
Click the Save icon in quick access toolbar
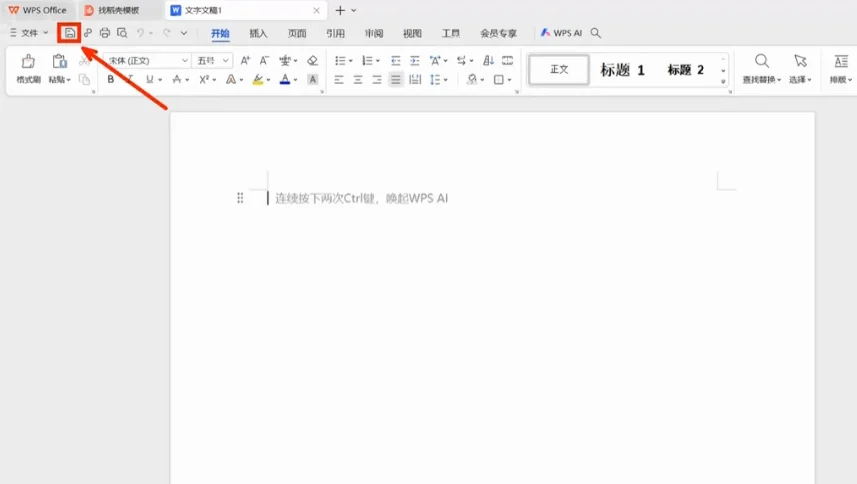(x=69, y=33)
